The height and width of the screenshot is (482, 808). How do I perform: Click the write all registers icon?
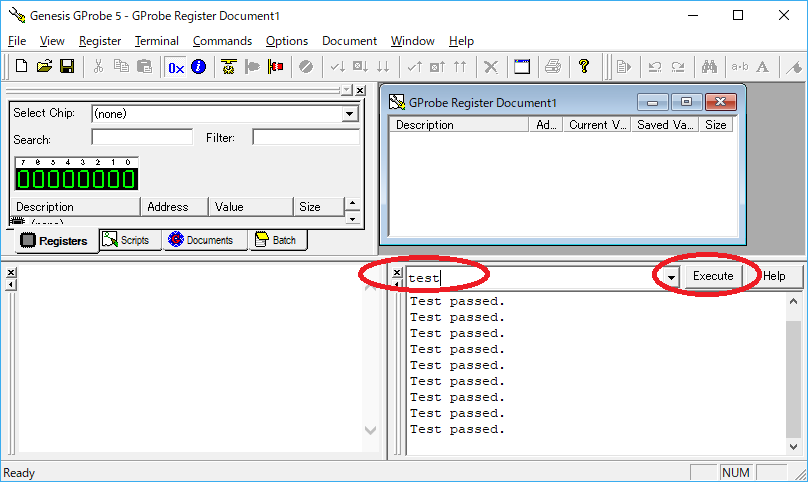[x=460, y=67]
